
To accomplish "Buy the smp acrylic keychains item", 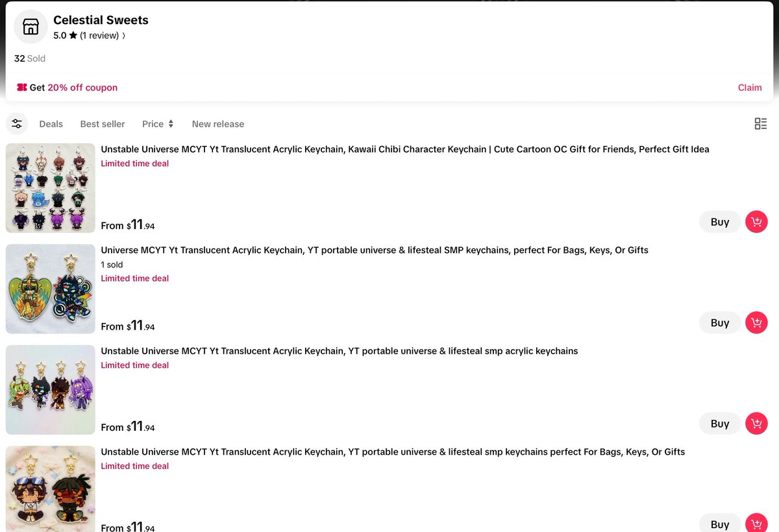I will [720, 424].
